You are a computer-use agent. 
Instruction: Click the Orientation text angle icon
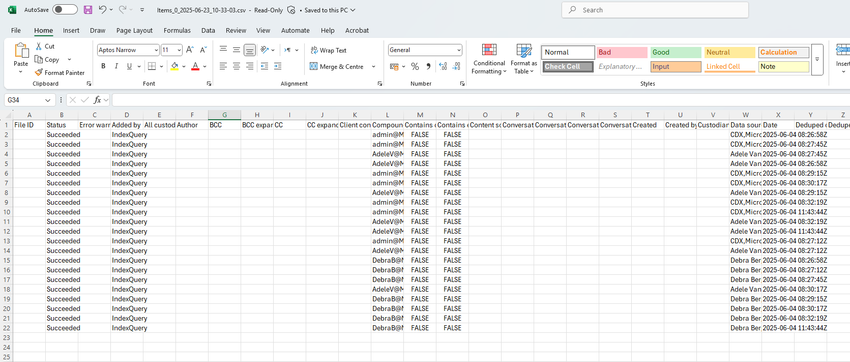point(265,50)
